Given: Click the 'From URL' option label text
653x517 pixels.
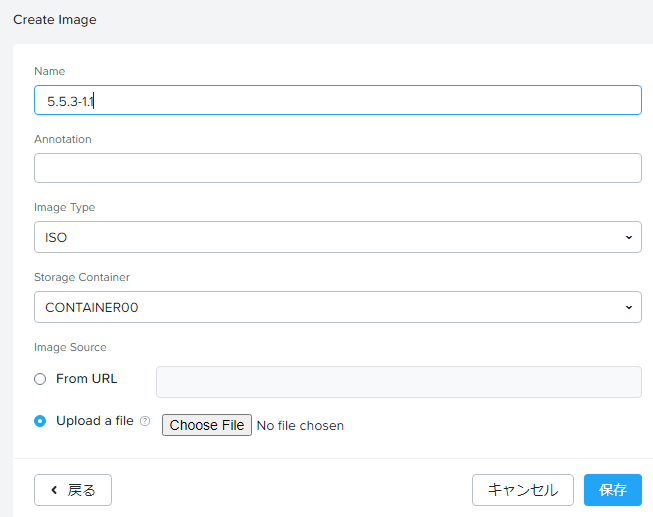Looking at the screenshot, I should pos(86,379).
